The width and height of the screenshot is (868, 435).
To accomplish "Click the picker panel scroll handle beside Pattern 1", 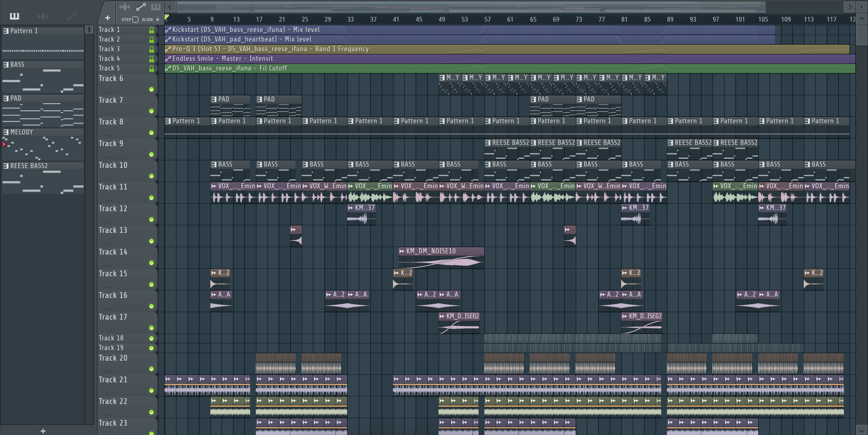I will tap(89, 30).
